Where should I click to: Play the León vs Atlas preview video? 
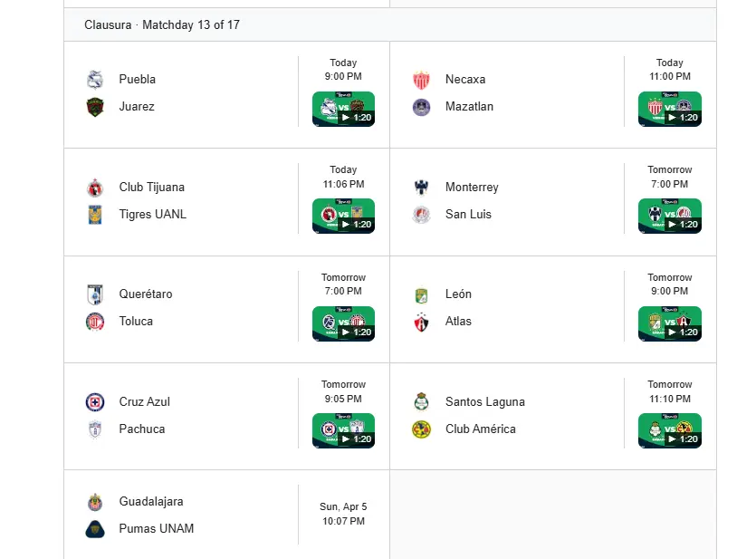[669, 324]
